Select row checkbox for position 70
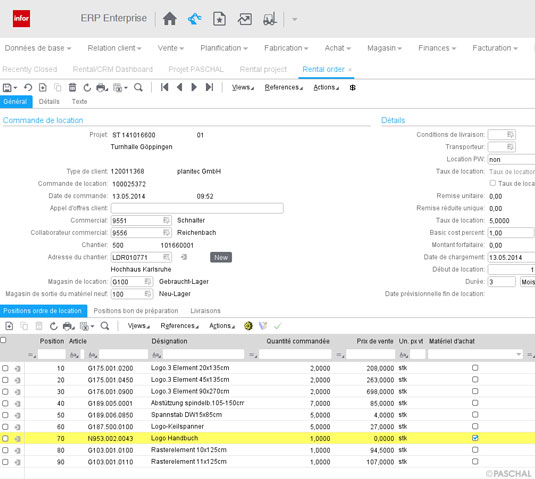 click(5, 438)
